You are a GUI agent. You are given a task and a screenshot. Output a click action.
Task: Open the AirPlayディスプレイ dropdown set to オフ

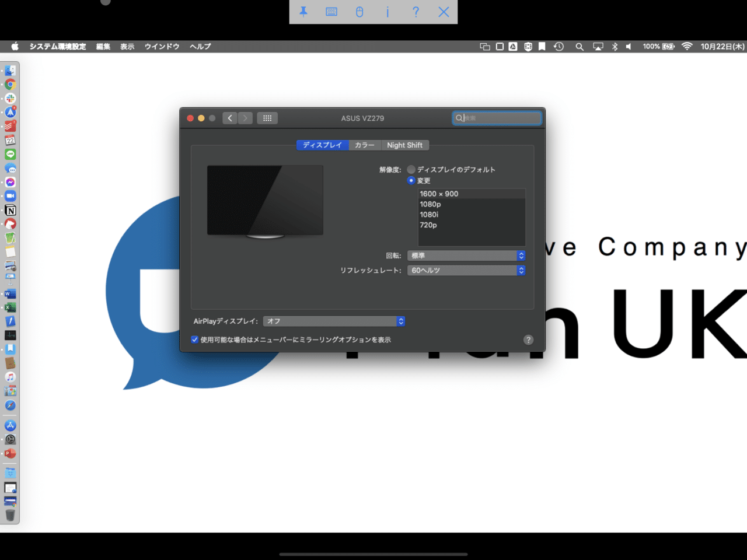(334, 321)
